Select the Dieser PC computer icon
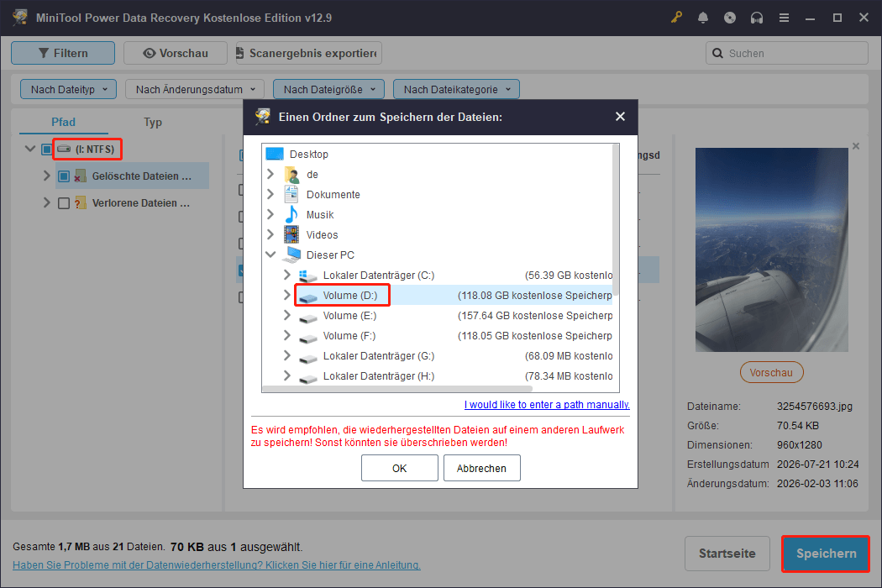The height and width of the screenshot is (588, 882). [x=292, y=255]
